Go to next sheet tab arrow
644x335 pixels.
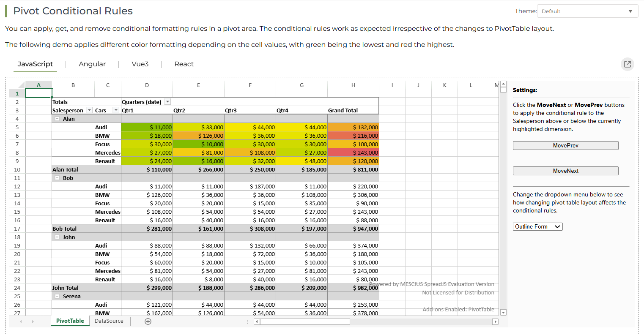click(x=33, y=321)
